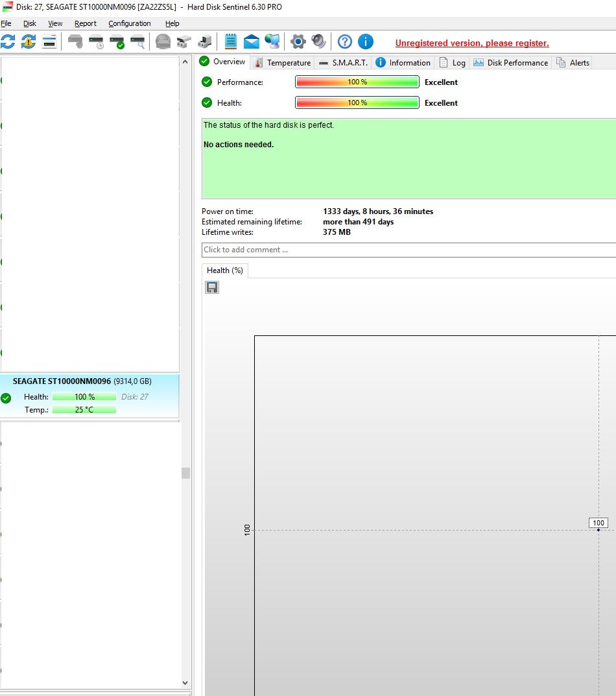The height and width of the screenshot is (696, 616).
Task: Click 'The status of the hard disk is perfect.' text
Action: [x=268, y=125]
